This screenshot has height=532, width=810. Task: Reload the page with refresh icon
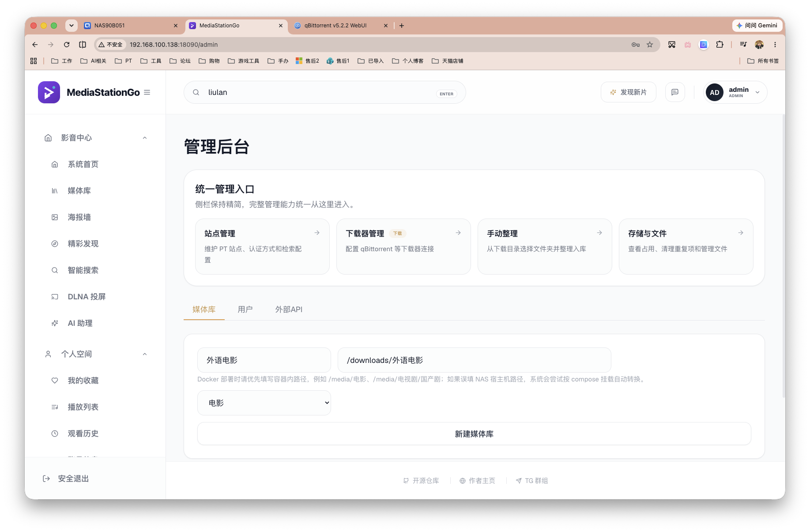[x=67, y=45]
